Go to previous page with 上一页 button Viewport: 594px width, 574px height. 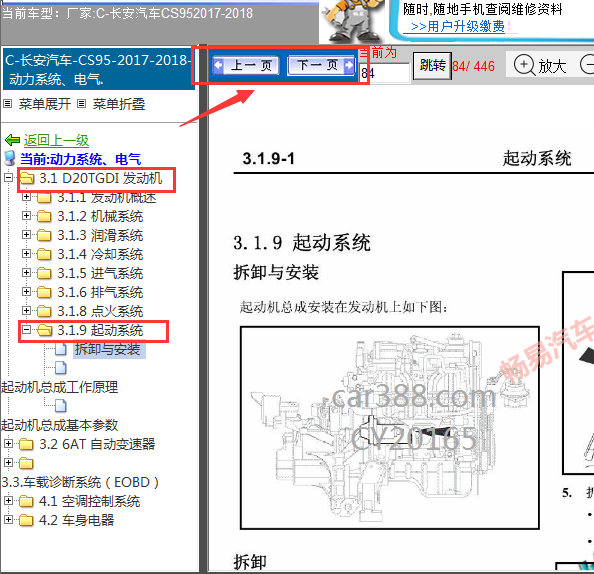245,65
